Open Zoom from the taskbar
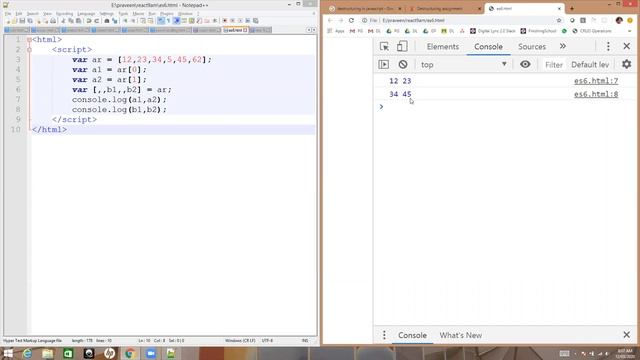The image size is (640, 360). coord(151,353)
